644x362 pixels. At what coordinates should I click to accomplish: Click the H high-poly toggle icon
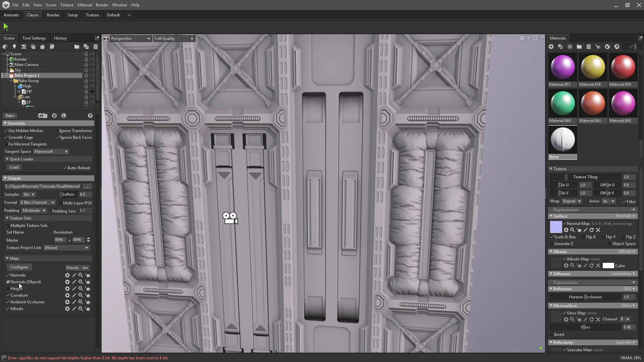54,116
